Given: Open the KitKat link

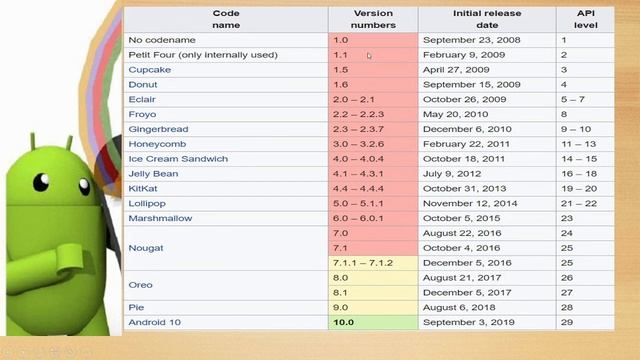Looking at the screenshot, I should tap(142, 189).
